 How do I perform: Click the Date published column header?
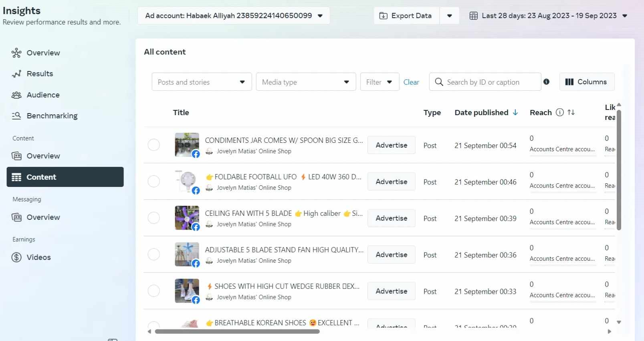[481, 113]
